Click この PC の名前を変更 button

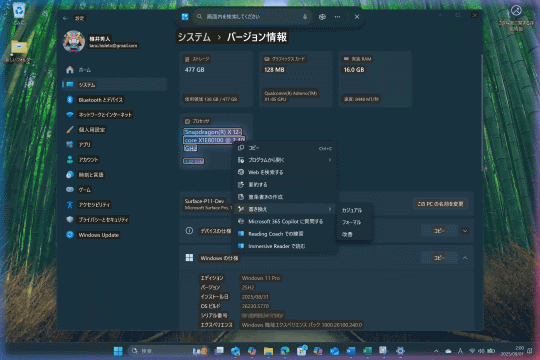point(440,204)
